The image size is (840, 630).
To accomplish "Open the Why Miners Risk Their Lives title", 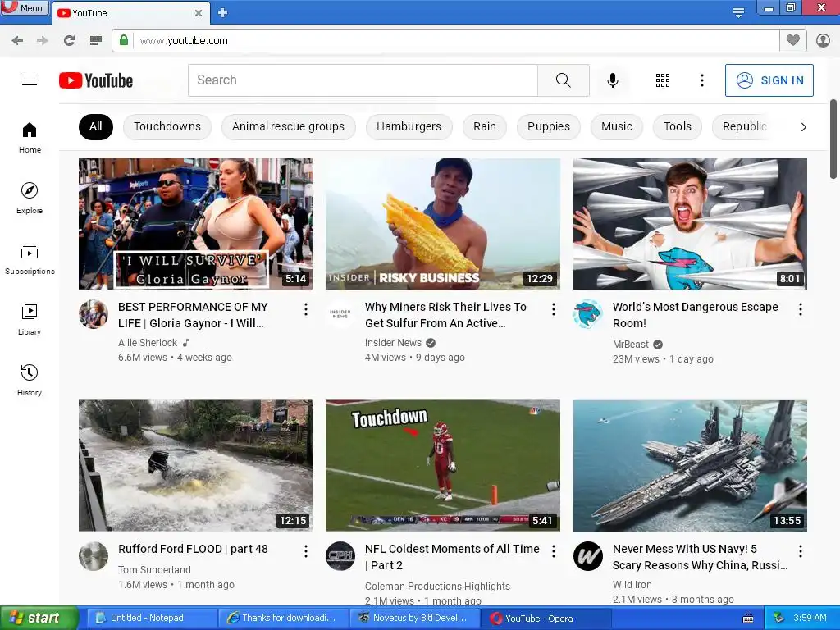I will coord(445,315).
